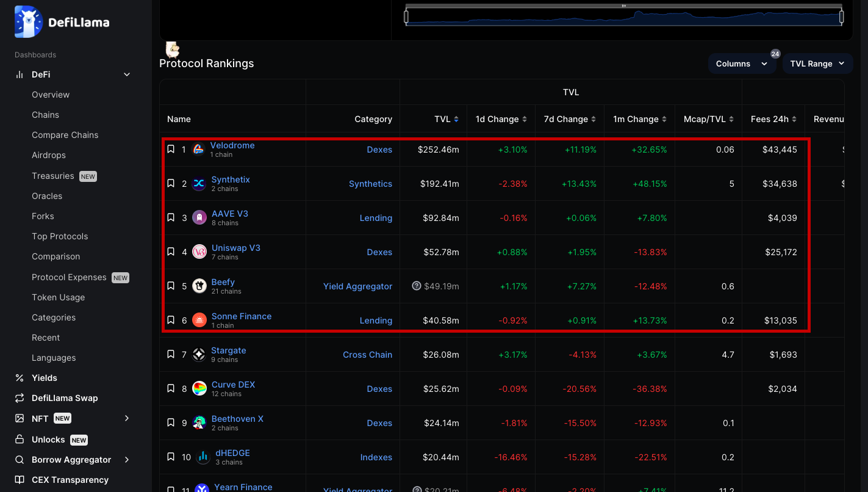Image resolution: width=868 pixels, height=492 pixels.
Task: Click the Beethoven X protocol icon
Action: pos(199,423)
